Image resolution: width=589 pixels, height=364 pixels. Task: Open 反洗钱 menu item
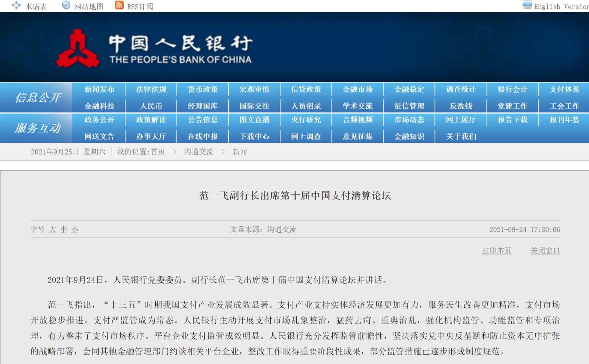pyautogui.click(x=461, y=106)
